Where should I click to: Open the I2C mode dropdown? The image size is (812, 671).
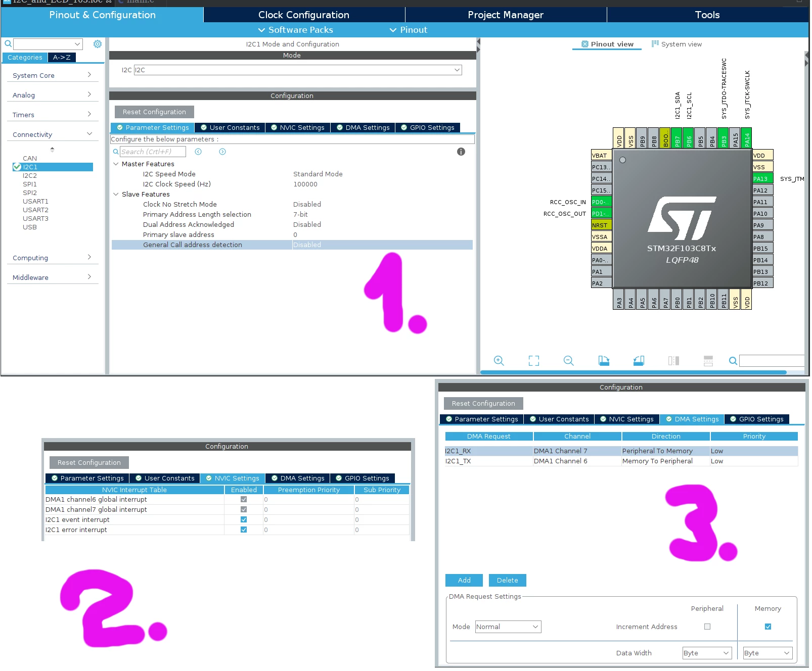[298, 70]
